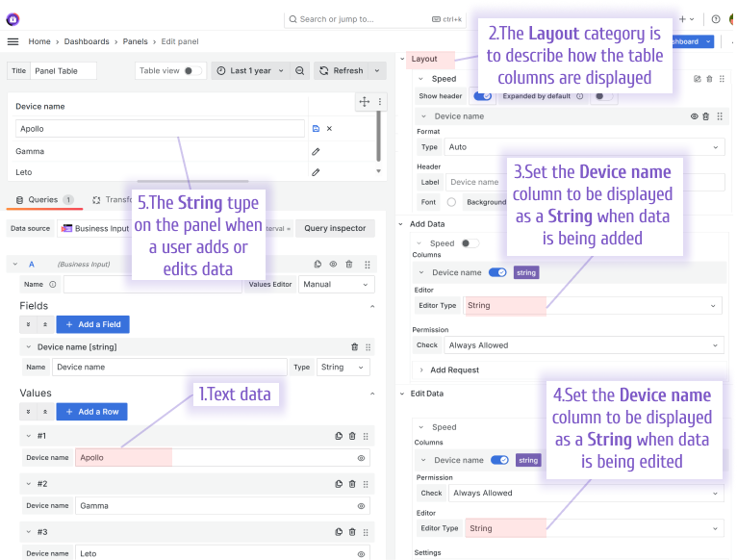
Task: Delete value row #2 with trash icon
Action: 352,483
